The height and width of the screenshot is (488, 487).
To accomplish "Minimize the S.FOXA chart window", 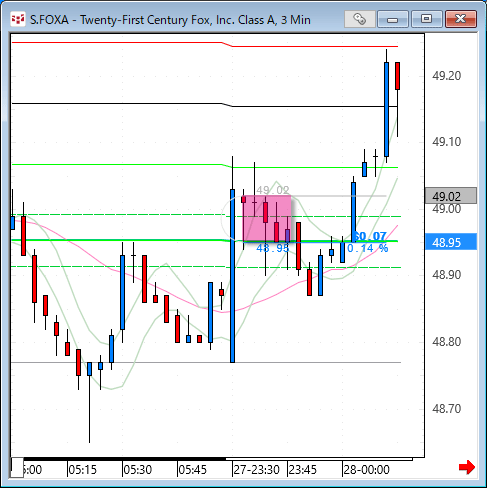I will [393, 19].
